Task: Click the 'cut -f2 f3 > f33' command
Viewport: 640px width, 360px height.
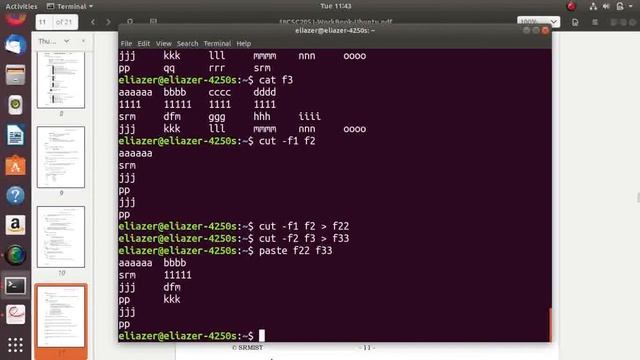Action: pos(304,238)
